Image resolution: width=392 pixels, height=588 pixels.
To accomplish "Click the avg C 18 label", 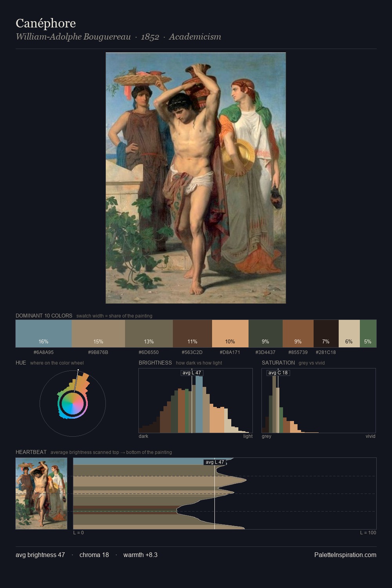I will point(278,373).
